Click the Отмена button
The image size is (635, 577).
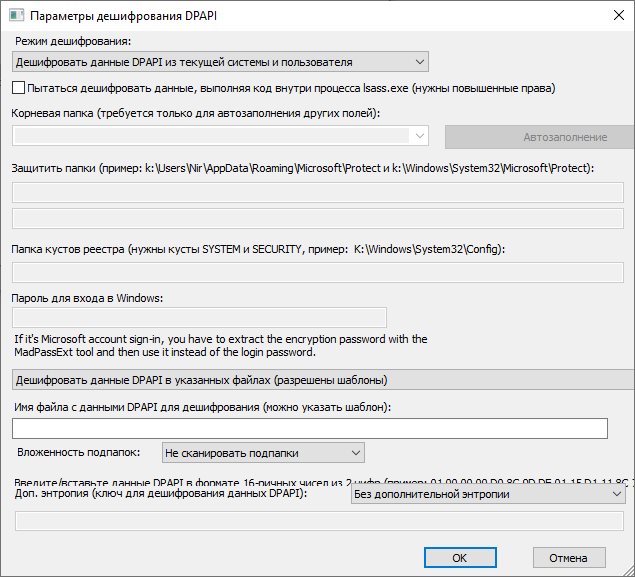click(569, 558)
